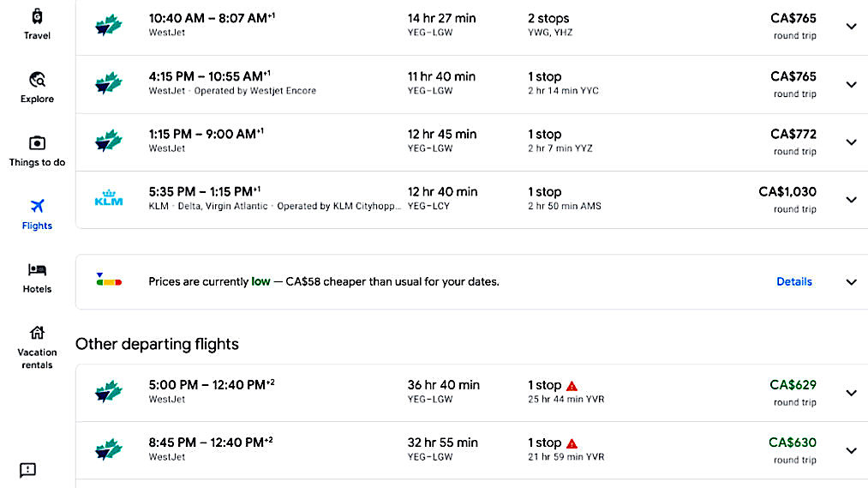This screenshot has height=488, width=868.
Task: Click the red layover warning for 25 hr stop
Action: click(572, 386)
